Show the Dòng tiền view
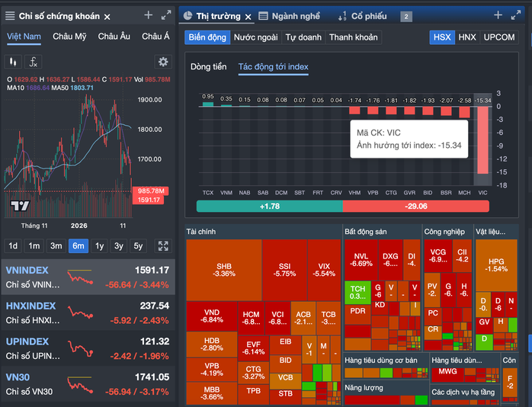 click(x=208, y=67)
